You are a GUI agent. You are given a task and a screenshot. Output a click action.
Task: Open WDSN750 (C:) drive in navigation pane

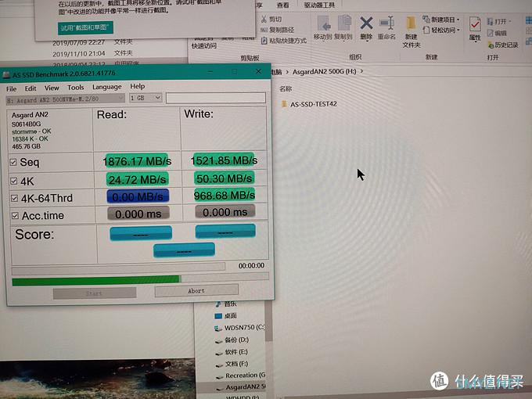pos(239,328)
